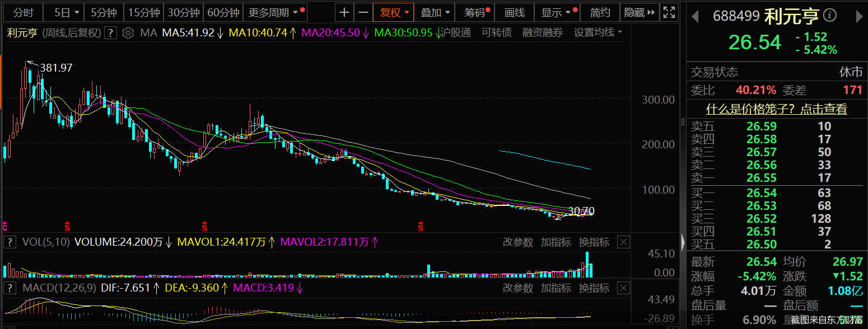Open 叠加 overlay dropdown

pyautogui.click(x=435, y=12)
